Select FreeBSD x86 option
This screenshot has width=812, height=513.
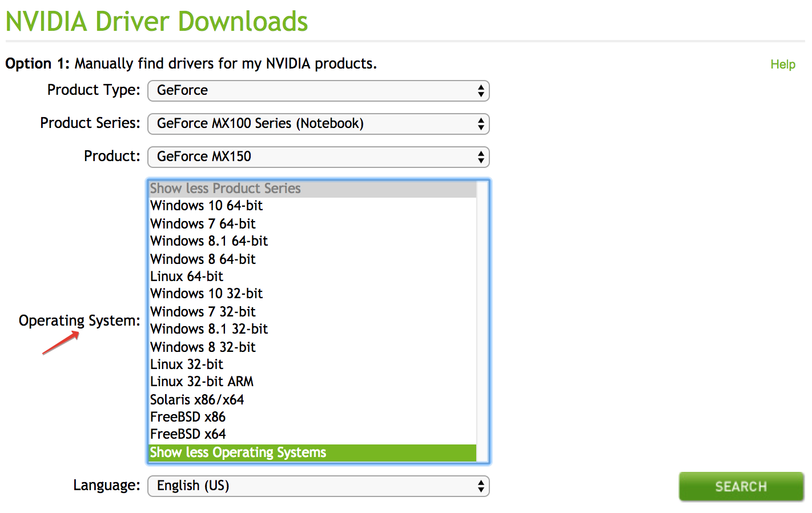[312, 417]
